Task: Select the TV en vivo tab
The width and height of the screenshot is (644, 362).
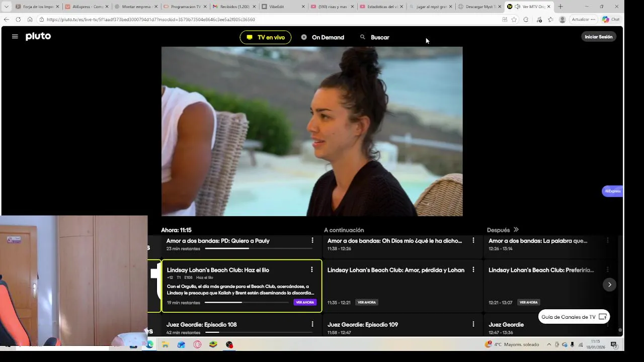Action: point(266,37)
